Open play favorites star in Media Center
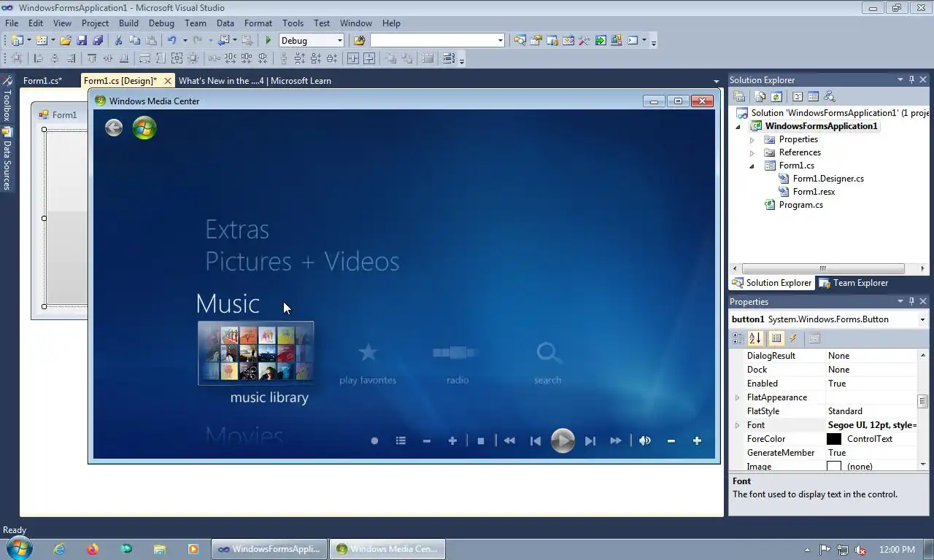The image size is (934, 560). (368, 363)
